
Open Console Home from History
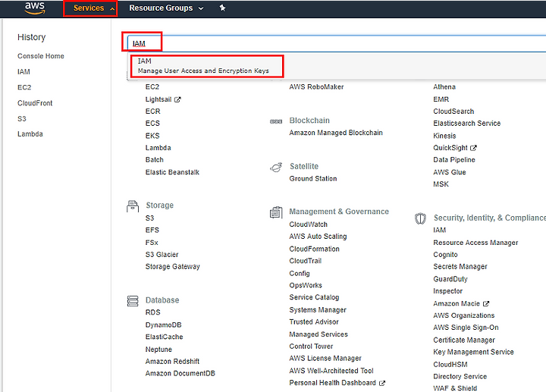41,56
